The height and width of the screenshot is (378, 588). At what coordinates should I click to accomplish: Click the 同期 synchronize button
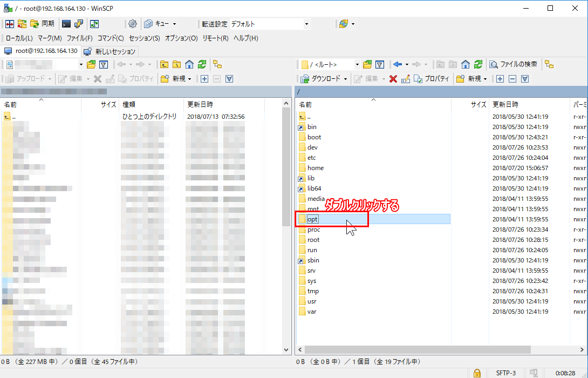(x=43, y=24)
